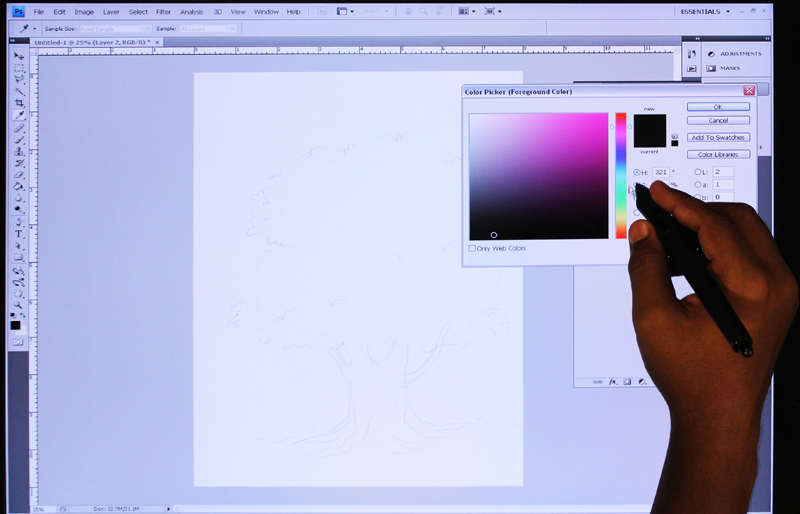Select the 3D Orbit tool
Screen dimensions: 800x514
(19, 282)
